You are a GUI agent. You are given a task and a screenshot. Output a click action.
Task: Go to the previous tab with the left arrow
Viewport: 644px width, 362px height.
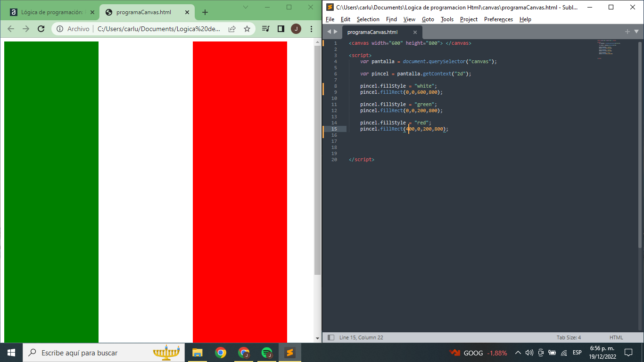tap(329, 32)
